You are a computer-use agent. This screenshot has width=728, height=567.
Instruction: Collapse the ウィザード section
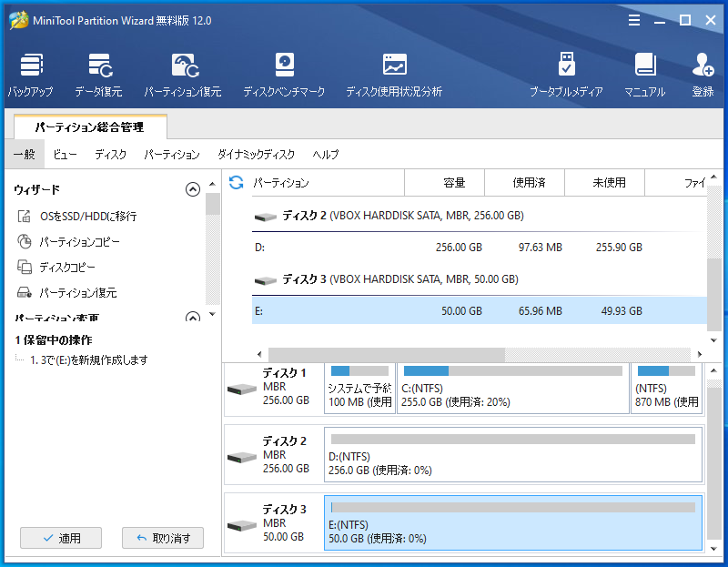(193, 189)
